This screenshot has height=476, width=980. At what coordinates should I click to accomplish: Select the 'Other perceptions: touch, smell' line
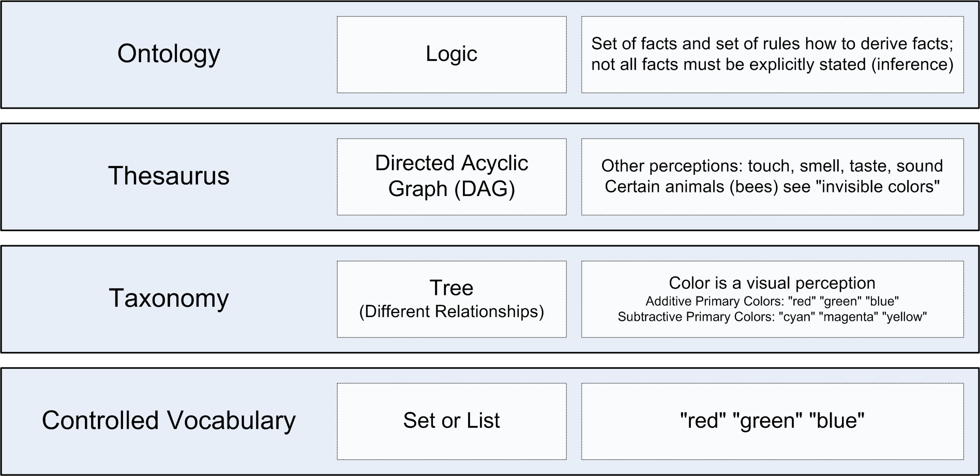tap(772, 166)
